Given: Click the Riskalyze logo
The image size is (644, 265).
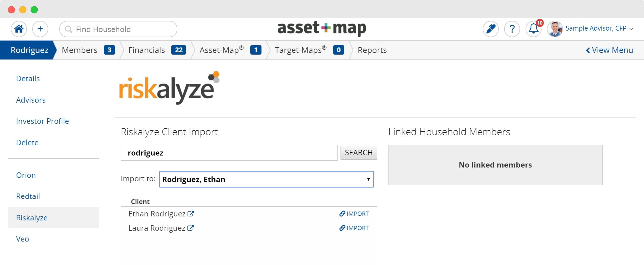Looking at the screenshot, I should pyautogui.click(x=170, y=88).
